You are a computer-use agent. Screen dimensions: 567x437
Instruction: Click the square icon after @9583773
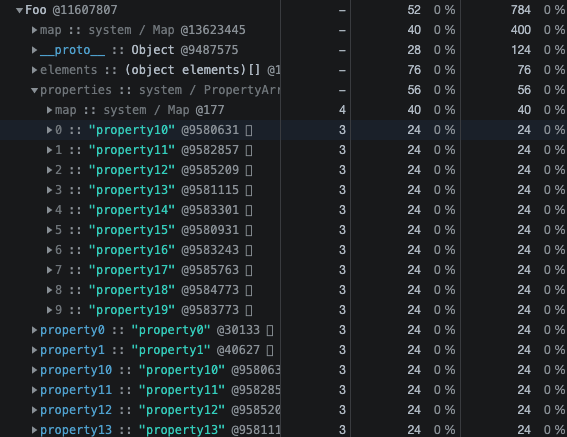click(x=249, y=310)
